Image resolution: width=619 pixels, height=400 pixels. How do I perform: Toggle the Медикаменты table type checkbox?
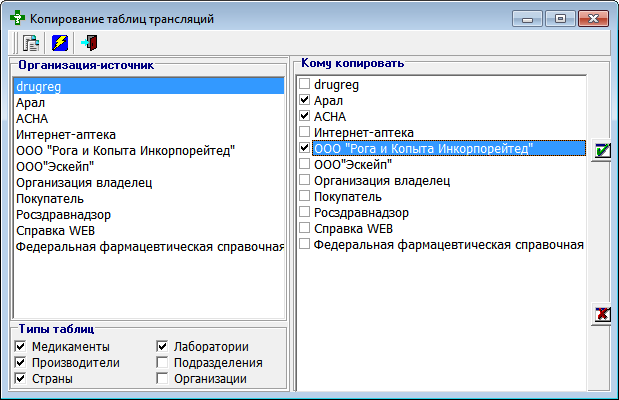coord(20,346)
